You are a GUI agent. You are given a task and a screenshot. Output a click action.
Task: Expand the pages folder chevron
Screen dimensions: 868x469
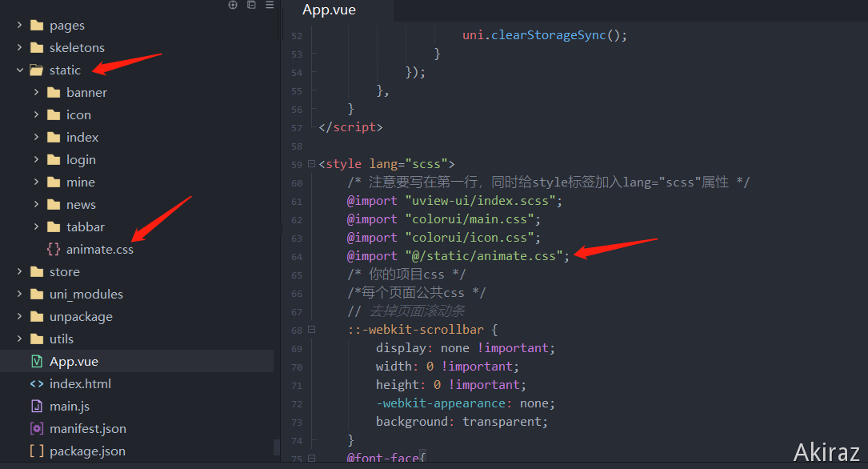19,26
